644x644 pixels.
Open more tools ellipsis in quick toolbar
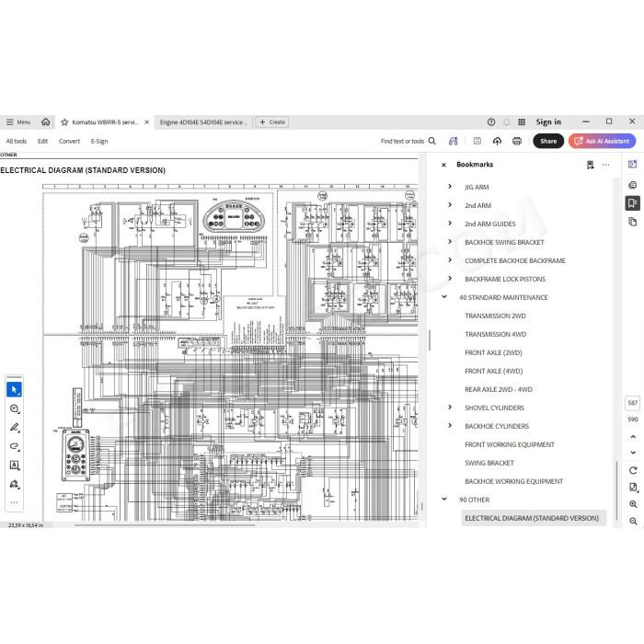[15, 502]
